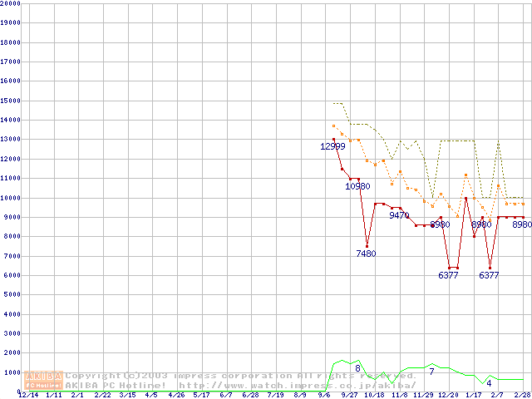This screenshot has width=532, height=399.
Task: Click the 6377 label near 12/20
Action: click(448, 275)
